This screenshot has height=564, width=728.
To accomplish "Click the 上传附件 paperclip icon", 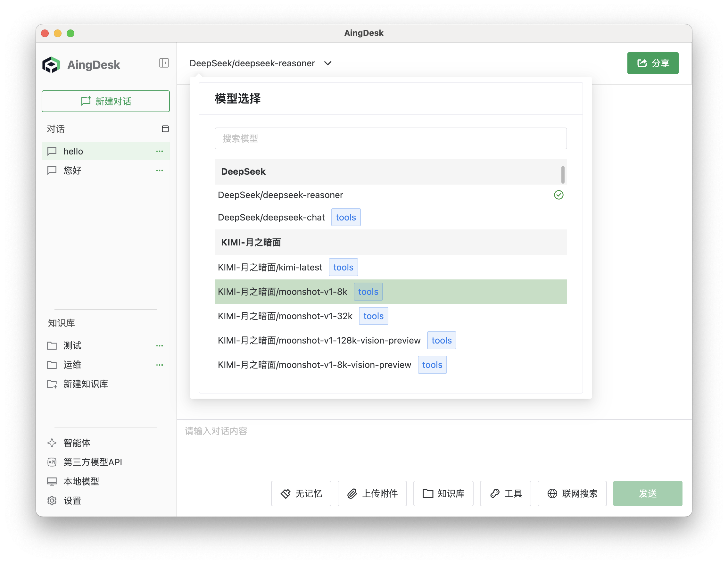I will click(x=352, y=494).
